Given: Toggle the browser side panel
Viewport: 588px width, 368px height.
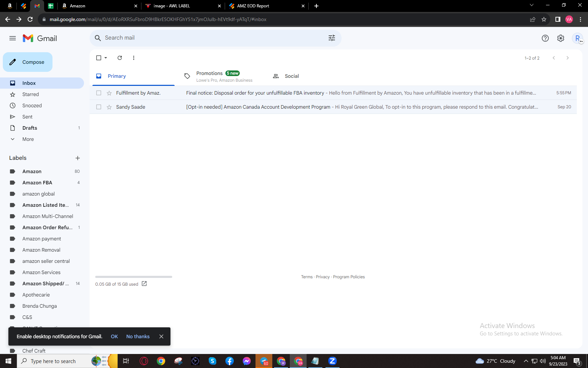Looking at the screenshot, I should click(558, 19).
